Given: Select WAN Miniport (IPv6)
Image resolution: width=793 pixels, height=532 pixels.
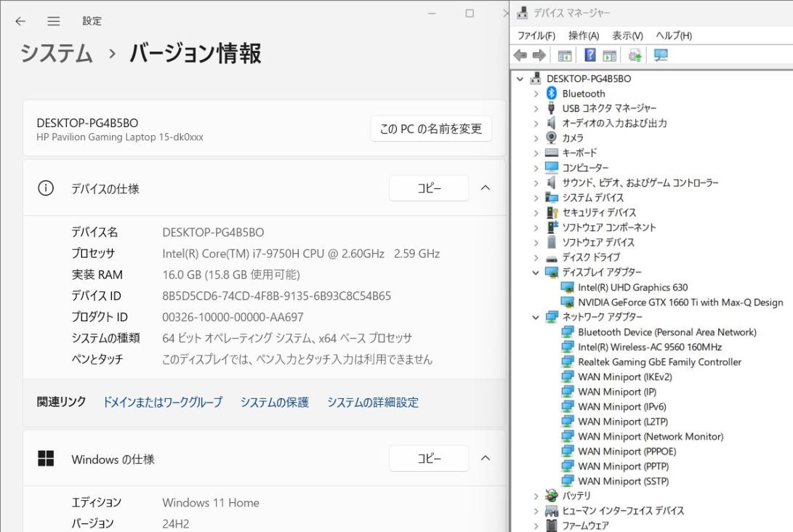Looking at the screenshot, I should pos(622,406).
